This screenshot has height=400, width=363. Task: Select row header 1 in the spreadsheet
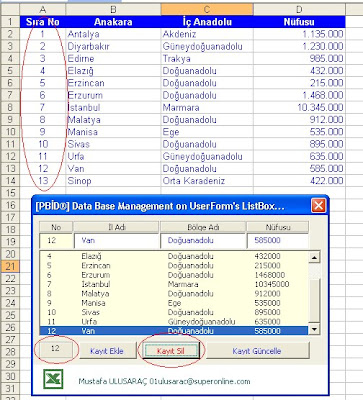point(10,22)
